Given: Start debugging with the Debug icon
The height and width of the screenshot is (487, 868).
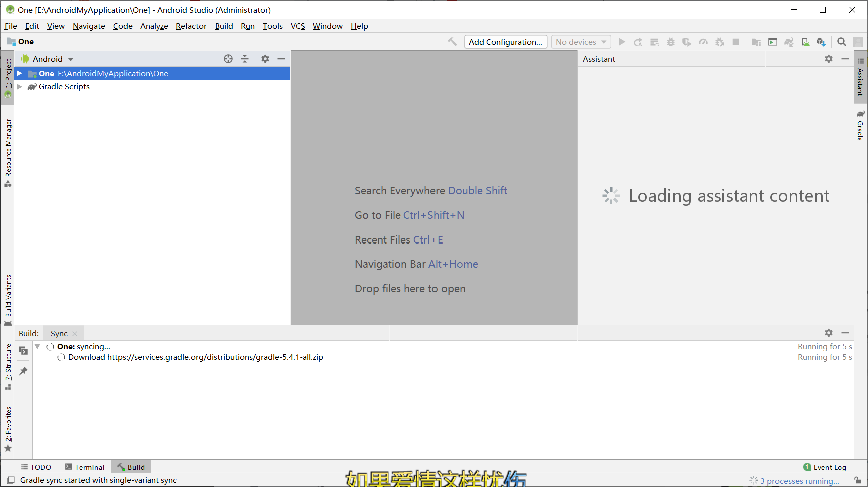Looking at the screenshot, I should (x=671, y=42).
